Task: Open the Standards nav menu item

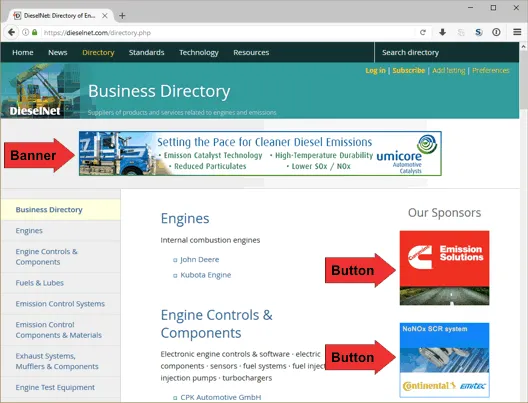Action: 146,53
